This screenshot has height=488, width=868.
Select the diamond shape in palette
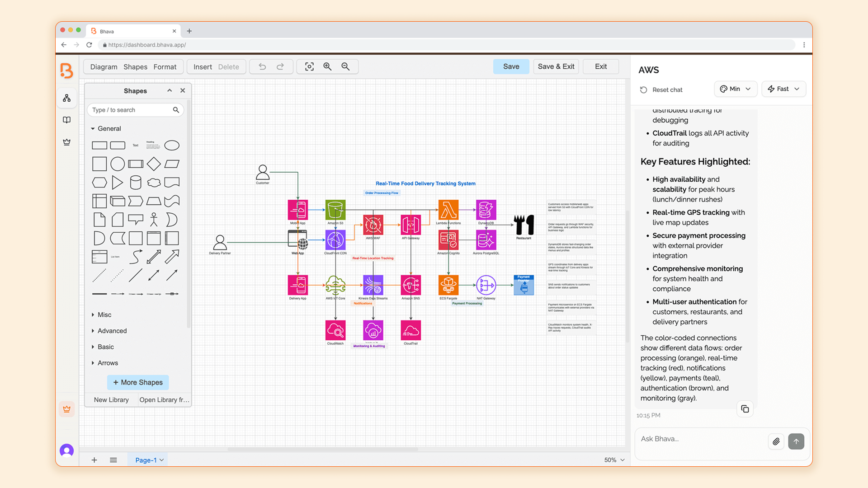154,164
